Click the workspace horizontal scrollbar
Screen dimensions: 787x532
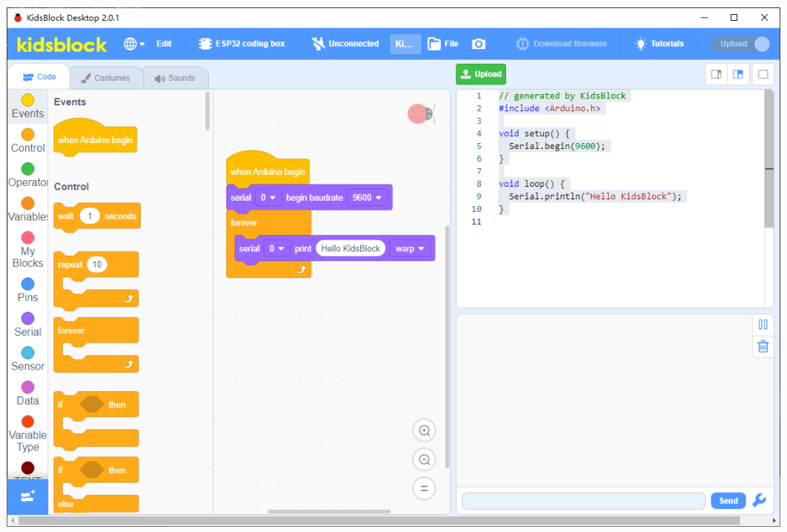tap(329, 511)
